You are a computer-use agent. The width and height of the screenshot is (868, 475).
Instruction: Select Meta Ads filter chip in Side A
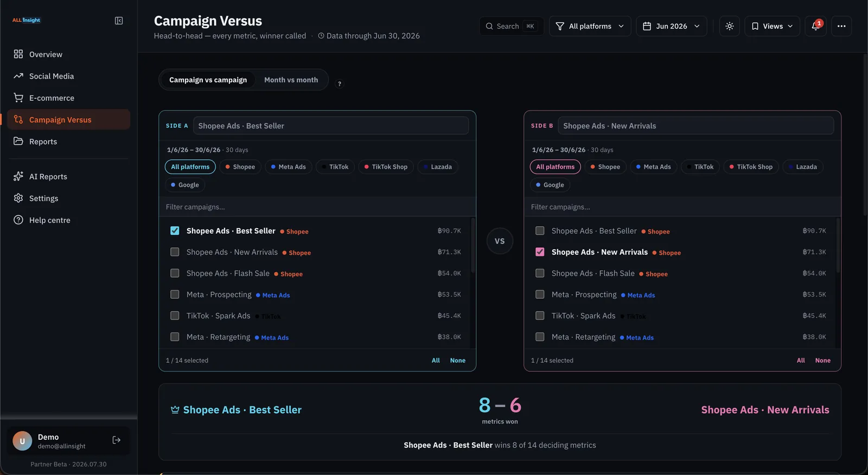(x=289, y=166)
